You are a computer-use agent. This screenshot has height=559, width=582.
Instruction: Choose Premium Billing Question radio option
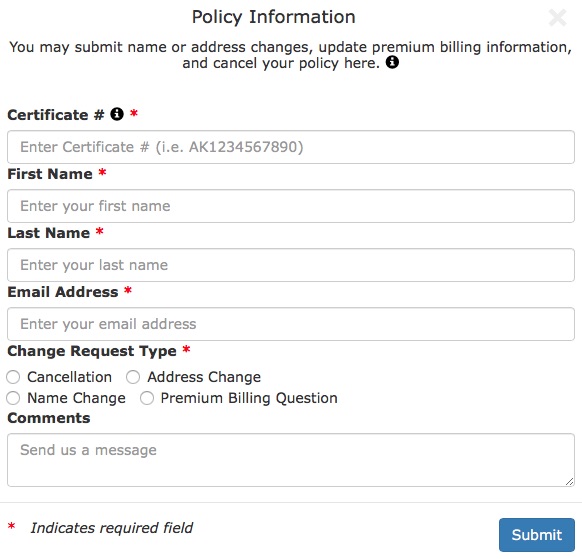pyautogui.click(x=147, y=398)
